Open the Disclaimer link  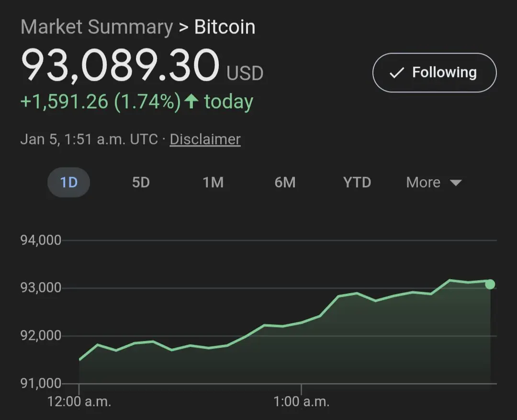click(x=205, y=139)
